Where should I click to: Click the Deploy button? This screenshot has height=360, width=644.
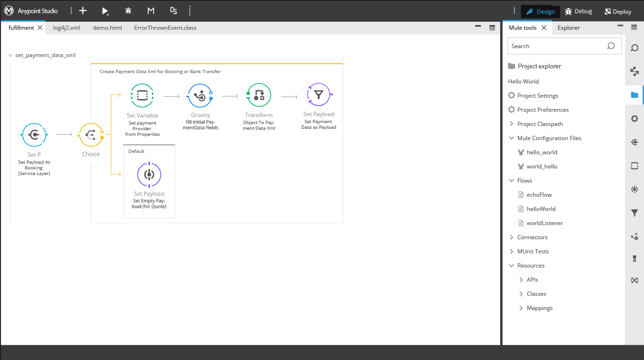pyautogui.click(x=618, y=12)
